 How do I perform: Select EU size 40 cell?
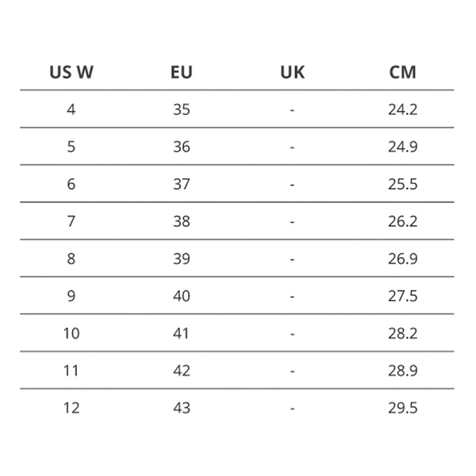coord(182,296)
